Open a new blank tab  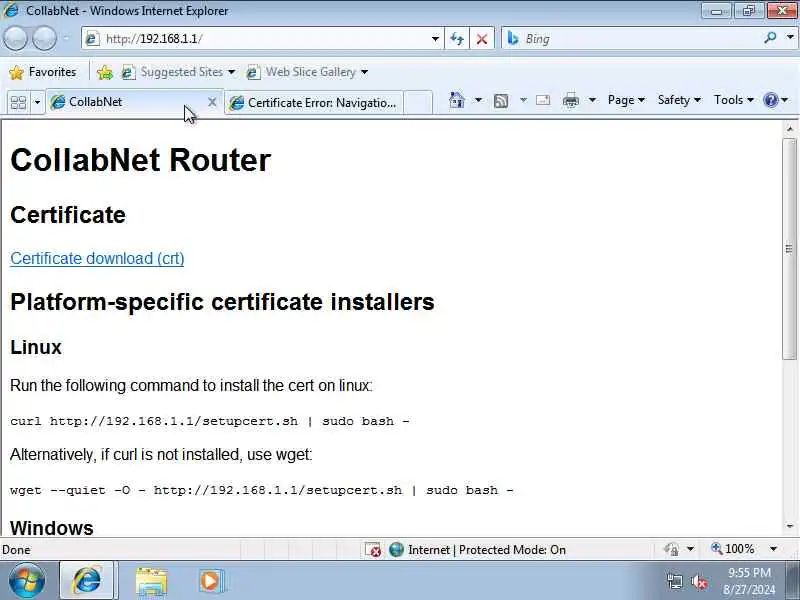[x=418, y=103]
